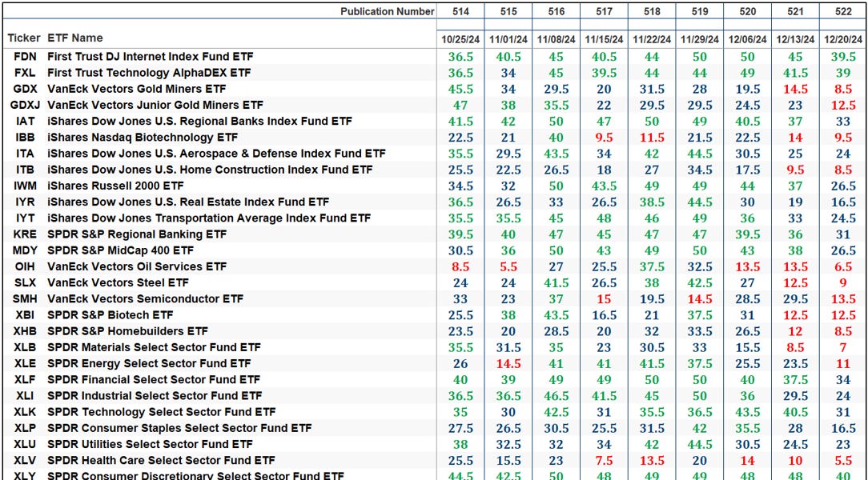Select SPDR Utilities Select Sector Fund ETF
Viewport: 868px width, 480px height.
(150, 444)
